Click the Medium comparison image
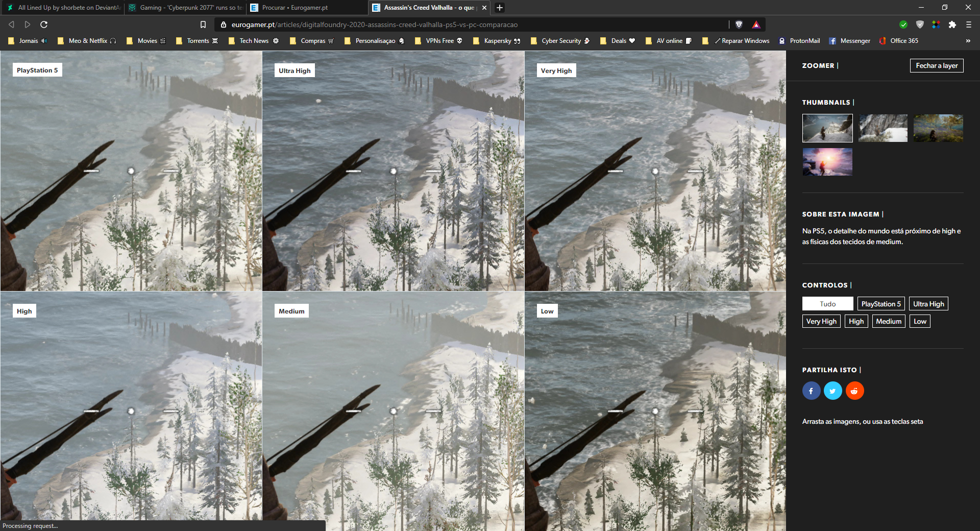980x531 pixels. pos(394,412)
